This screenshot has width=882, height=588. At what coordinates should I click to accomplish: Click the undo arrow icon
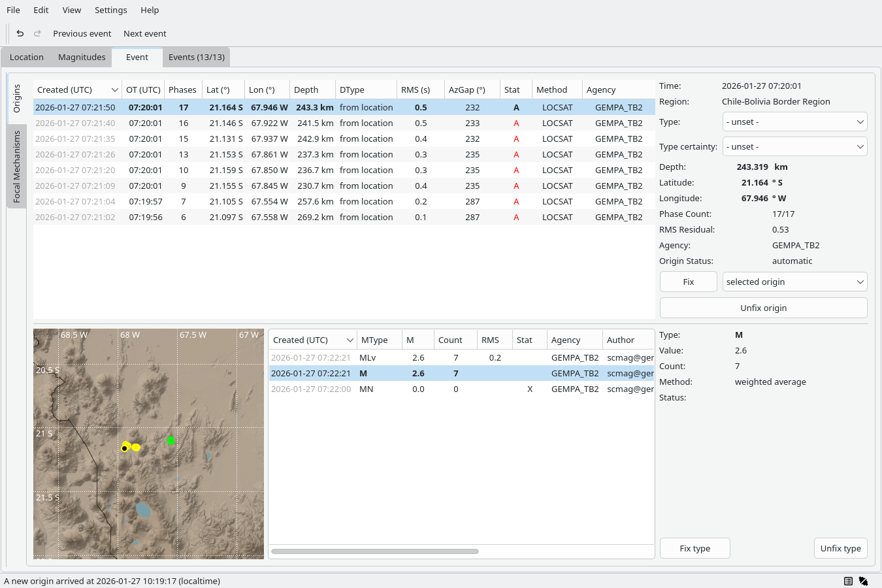[20, 33]
